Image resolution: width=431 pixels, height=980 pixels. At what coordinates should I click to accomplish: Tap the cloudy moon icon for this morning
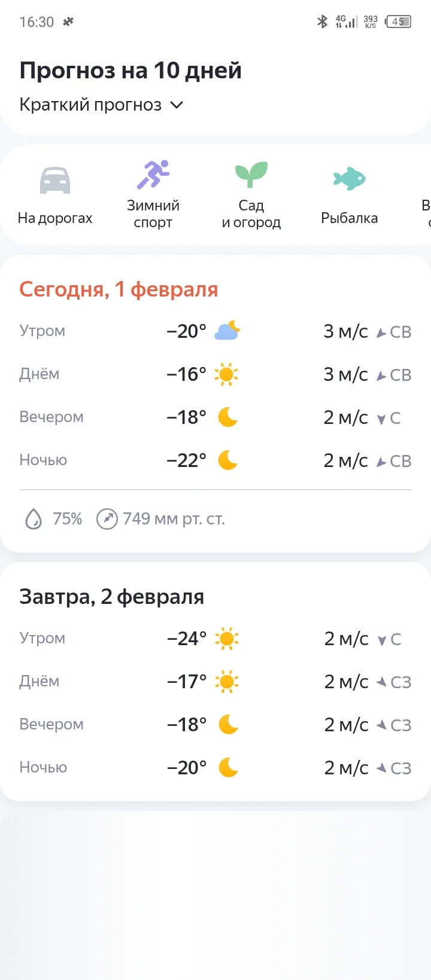tap(227, 331)
